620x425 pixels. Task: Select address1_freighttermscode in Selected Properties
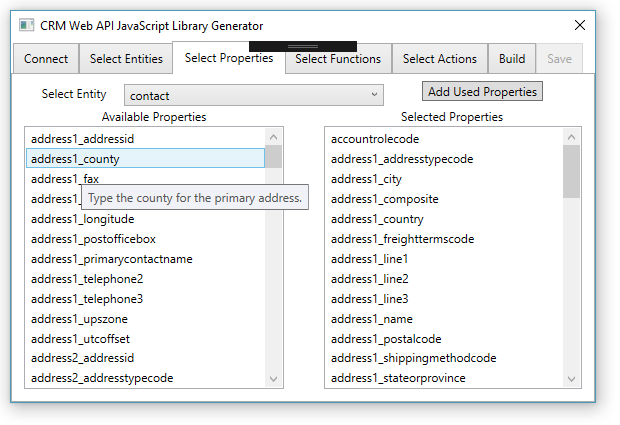(x=444, y=239)
